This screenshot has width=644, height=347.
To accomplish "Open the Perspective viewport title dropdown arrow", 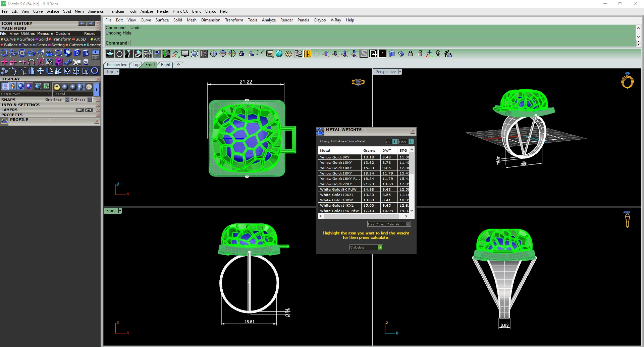I will pyautogui.click(x=400, y=72).
